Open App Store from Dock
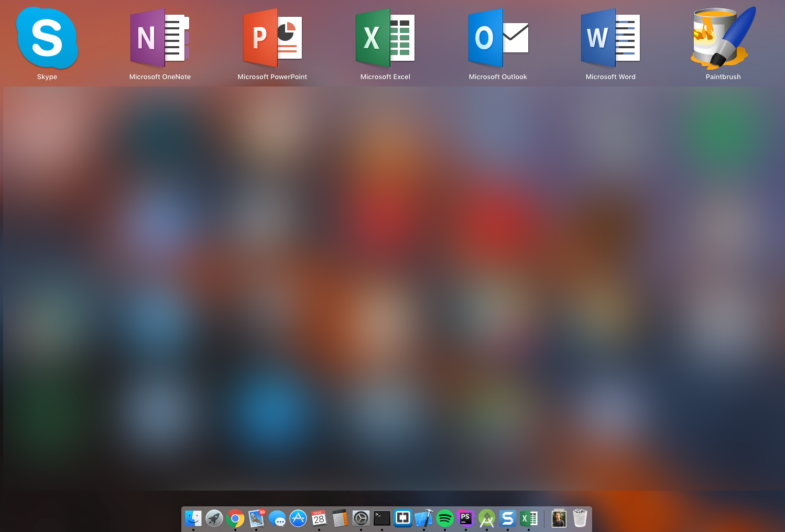785x532 pixels. (x=298, y=518)
